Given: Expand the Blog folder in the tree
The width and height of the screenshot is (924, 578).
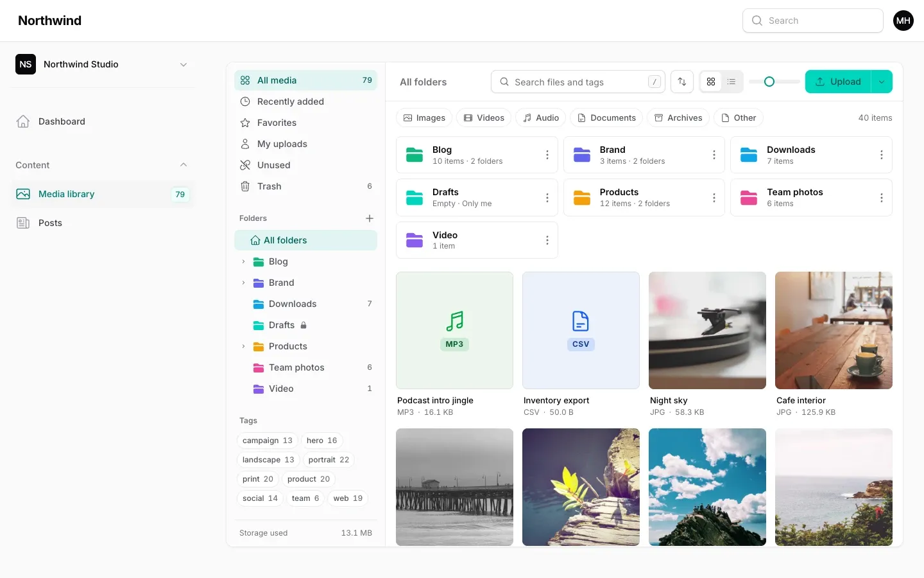Looking at the screenshot, I should click(243, 261).
